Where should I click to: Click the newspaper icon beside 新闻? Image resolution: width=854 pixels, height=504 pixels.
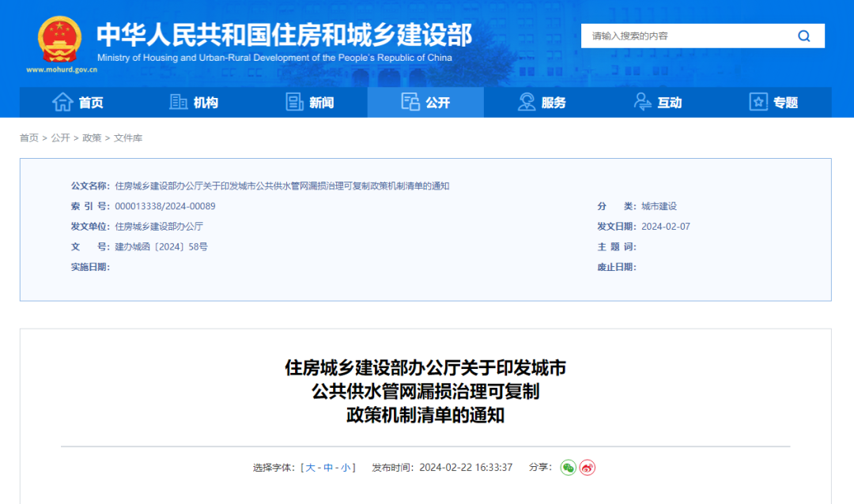[294, 102]
